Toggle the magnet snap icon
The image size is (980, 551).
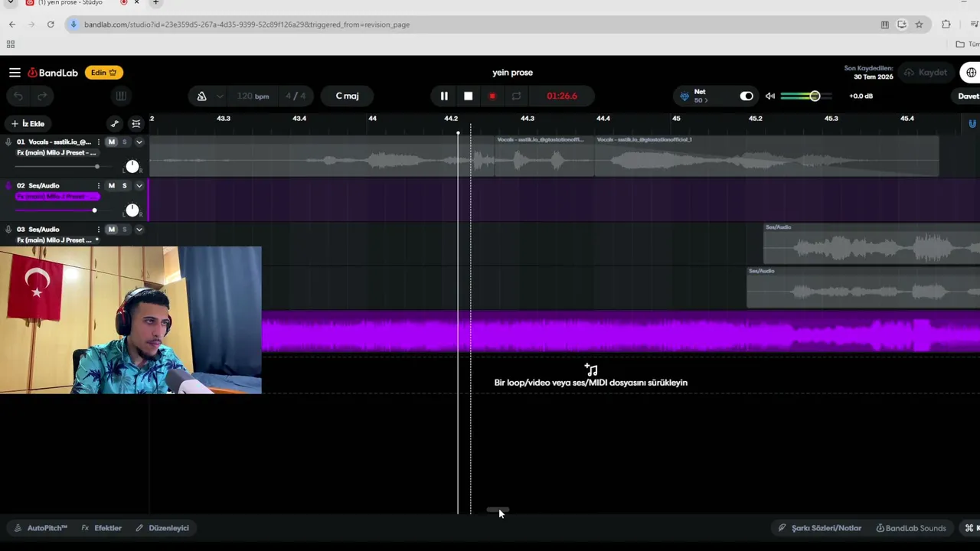tap(972, 124)
